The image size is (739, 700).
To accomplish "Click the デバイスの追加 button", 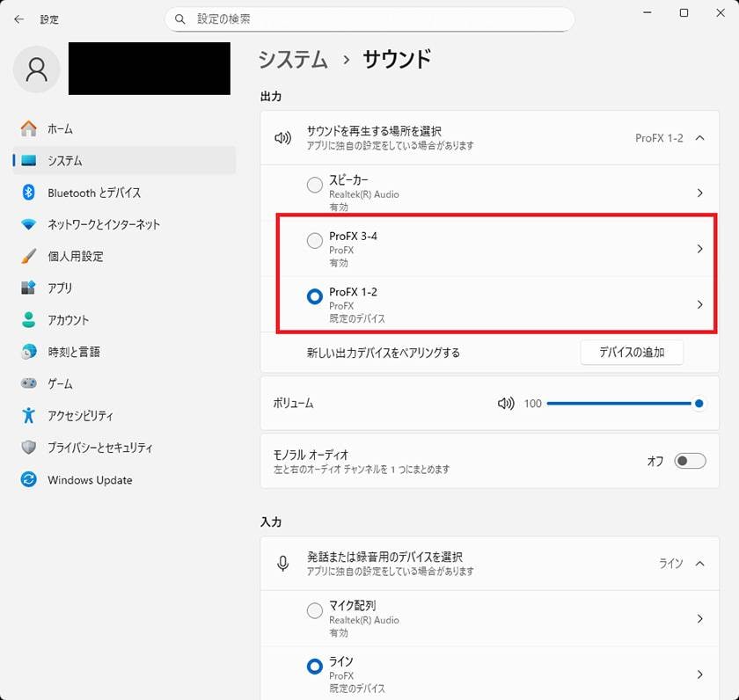I will click(x=632, y=353).
